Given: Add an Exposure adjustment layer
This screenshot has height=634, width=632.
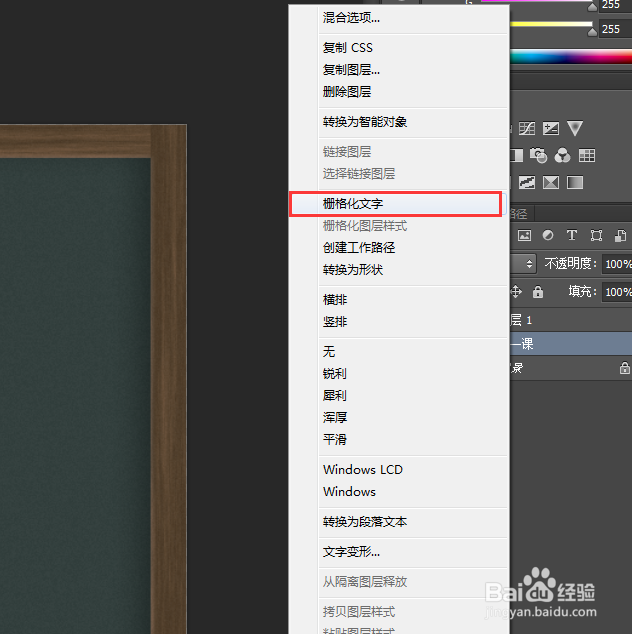Looking at the screenshot, I should coord(551,129).
